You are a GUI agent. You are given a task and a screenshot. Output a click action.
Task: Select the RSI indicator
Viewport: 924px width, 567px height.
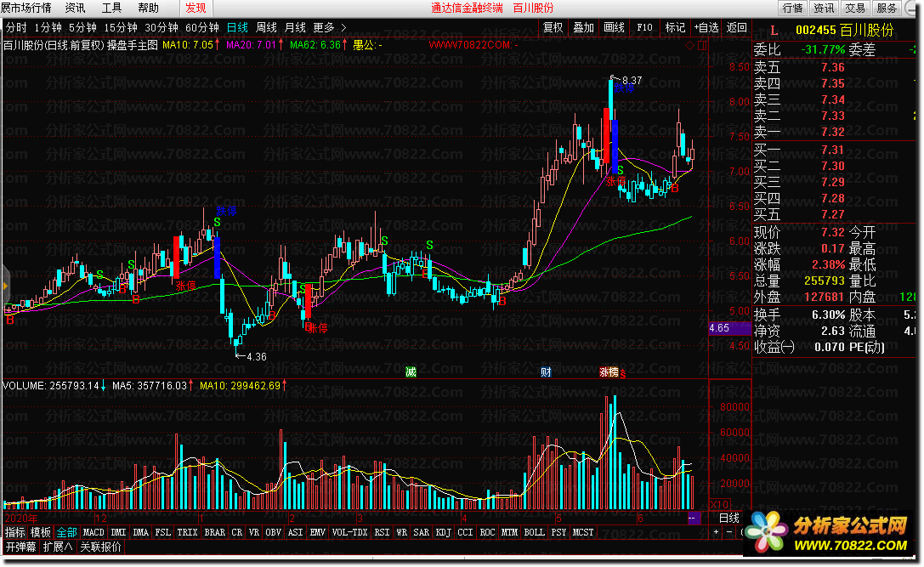[382, 532]
